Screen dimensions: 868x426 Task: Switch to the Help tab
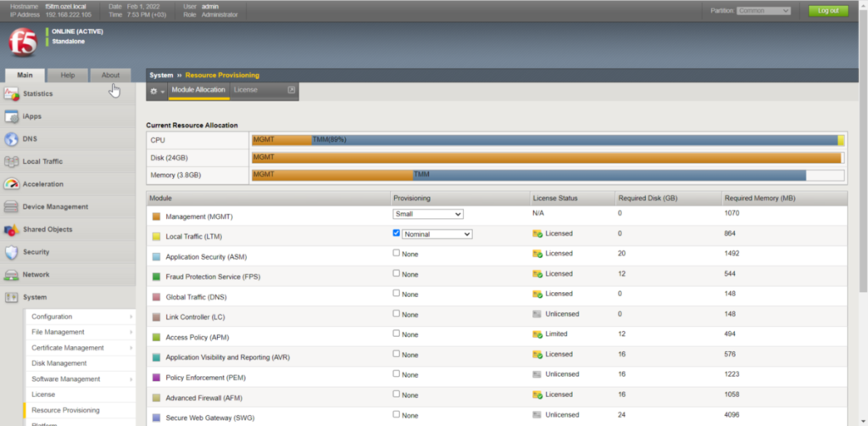click(68, 76)
